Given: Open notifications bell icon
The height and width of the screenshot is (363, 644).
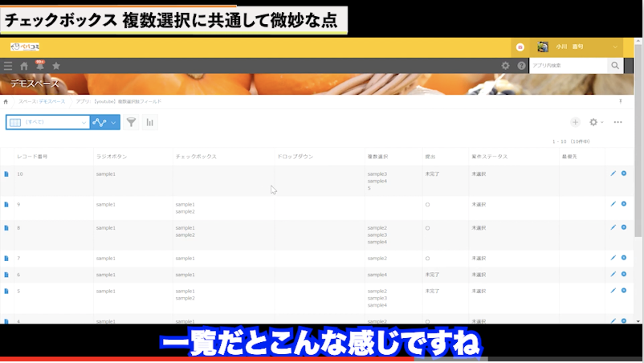Looking at the screenshot, I should coord(39,66).
